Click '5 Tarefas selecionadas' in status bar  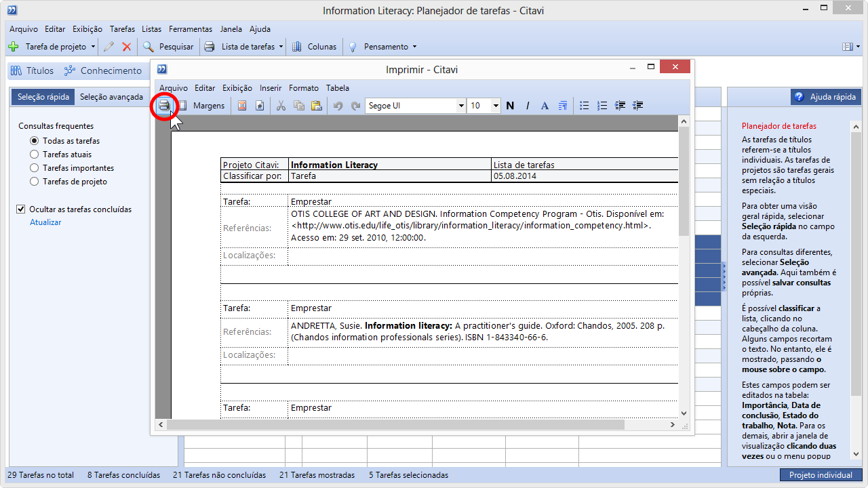point(408,475)
